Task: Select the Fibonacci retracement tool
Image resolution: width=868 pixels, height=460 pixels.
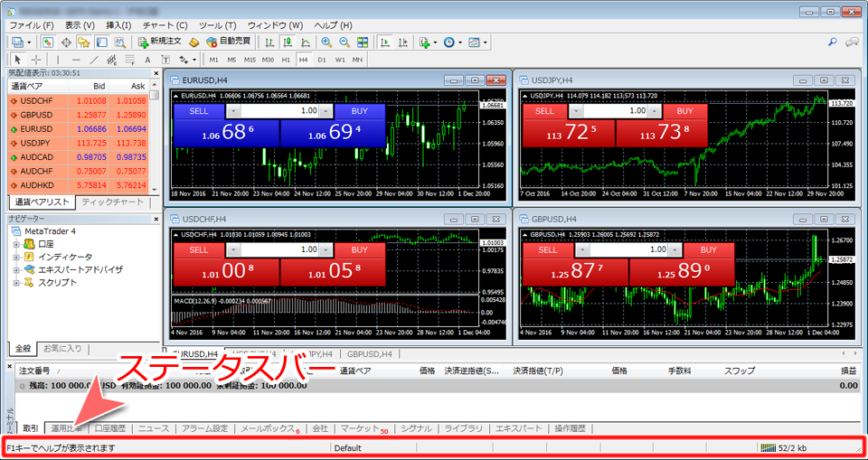Action: 129,60
